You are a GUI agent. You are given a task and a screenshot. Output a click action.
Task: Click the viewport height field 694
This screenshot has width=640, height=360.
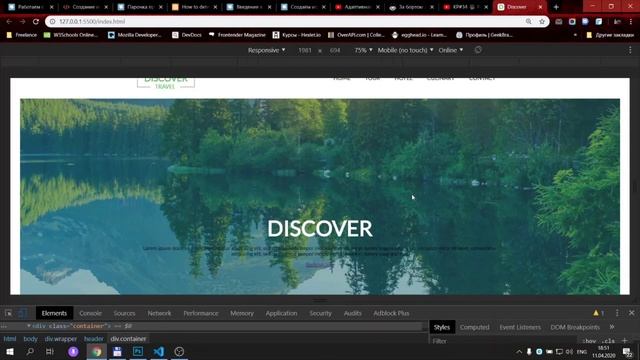coord(335,50)
